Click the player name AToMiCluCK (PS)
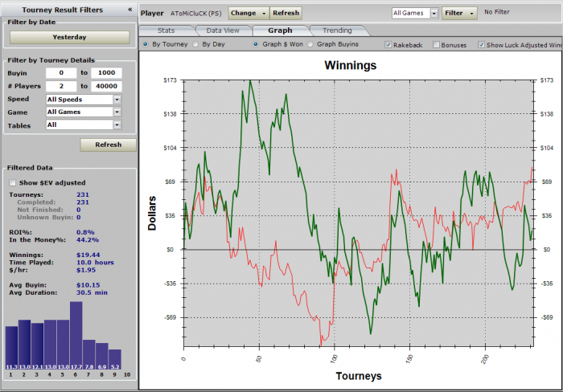The height and width of the screenshot is (392, 563). (x=196, y=14)
